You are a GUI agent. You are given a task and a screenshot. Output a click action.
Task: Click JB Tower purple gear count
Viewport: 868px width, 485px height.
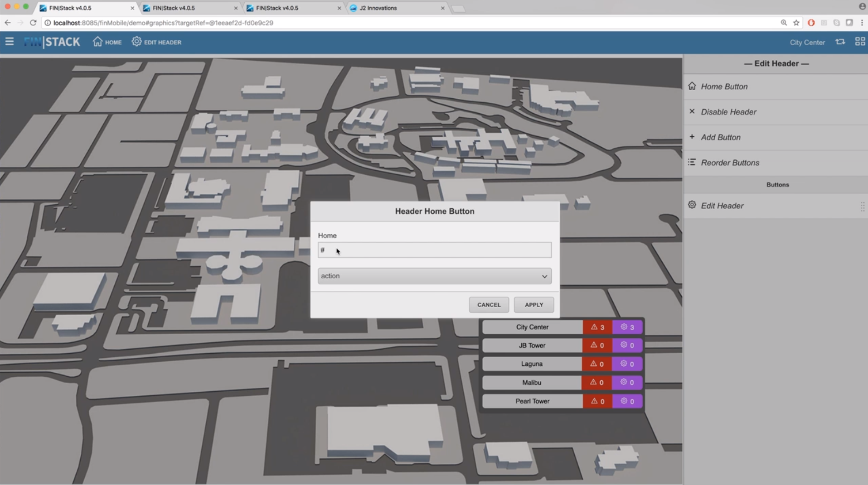627,345
